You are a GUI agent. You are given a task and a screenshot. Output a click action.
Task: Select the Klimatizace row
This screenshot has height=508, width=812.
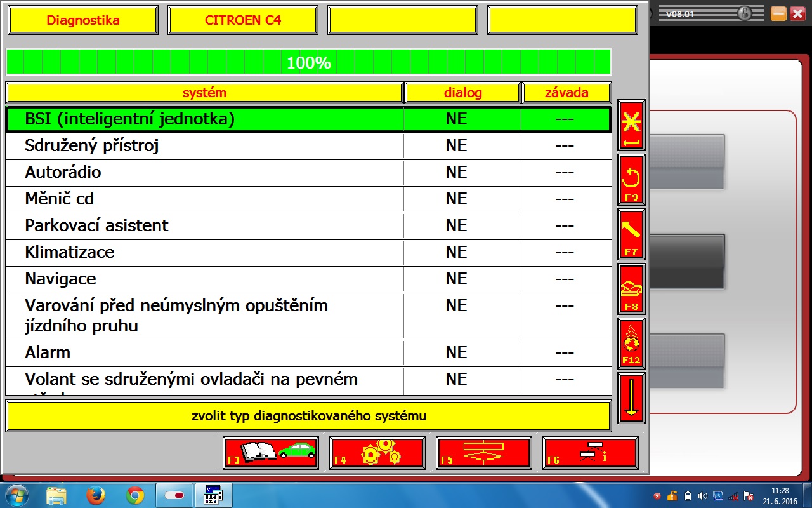(x=308, y=253)
